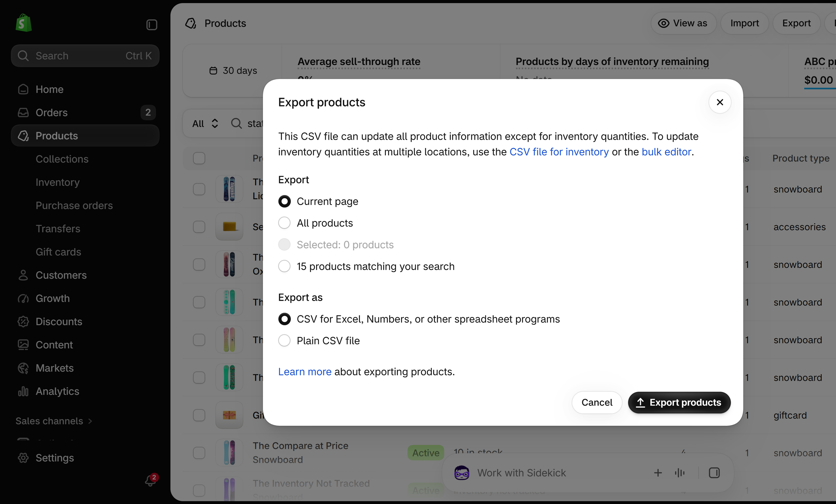Click the View as eye button
The width and height of the screenshot is (836, 504).
point(683,23)
